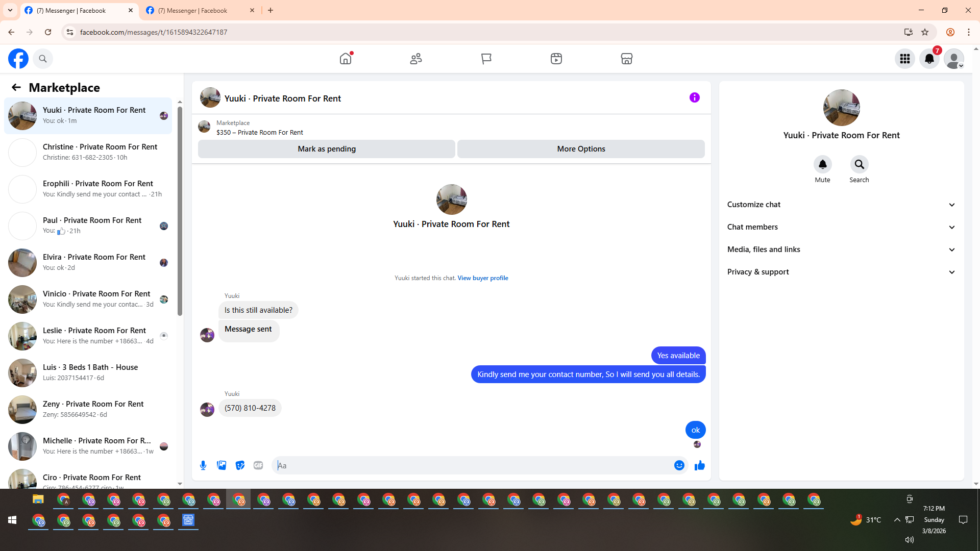
Task: Send a thumbs up like
Action: click(699, 465)
